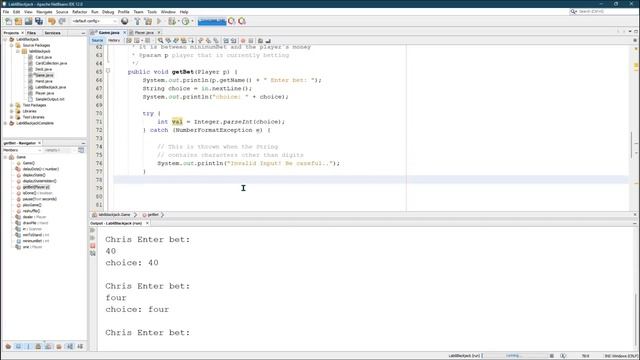Open the Refactor menu
Viewport: 640px width, 360px height.
click(80, 12)
